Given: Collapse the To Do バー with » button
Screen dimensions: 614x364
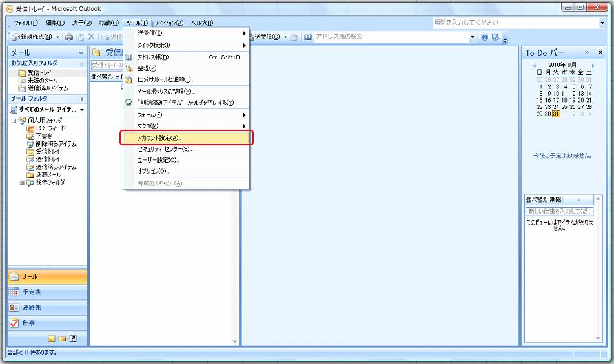Looking at the screenshot, I should point(587,52).
